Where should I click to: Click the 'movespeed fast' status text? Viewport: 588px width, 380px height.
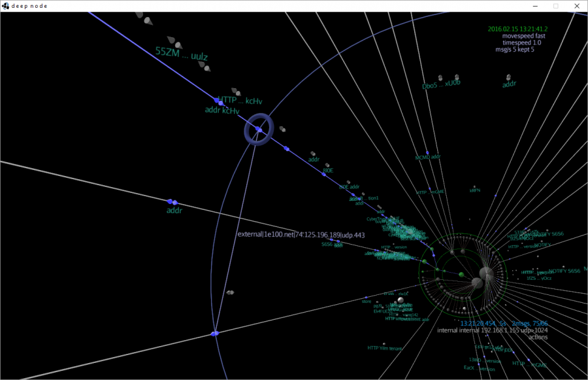(x=524, y=36)
